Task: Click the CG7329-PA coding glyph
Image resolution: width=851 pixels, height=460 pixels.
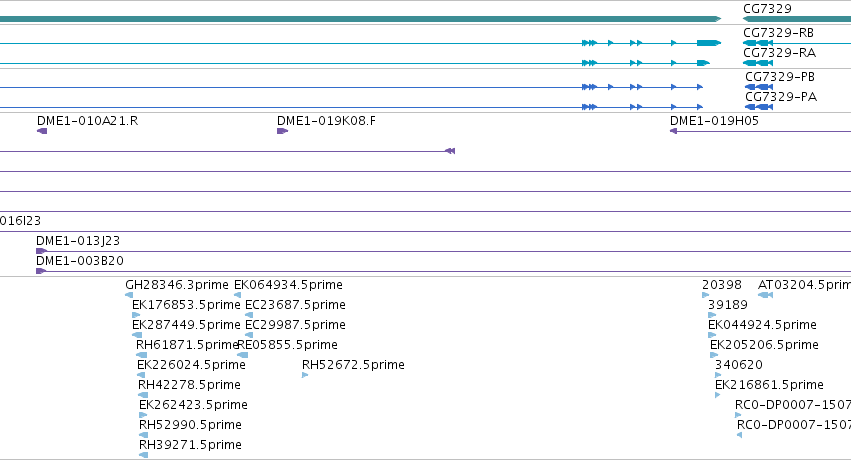Action: click(x=759, y=107)
